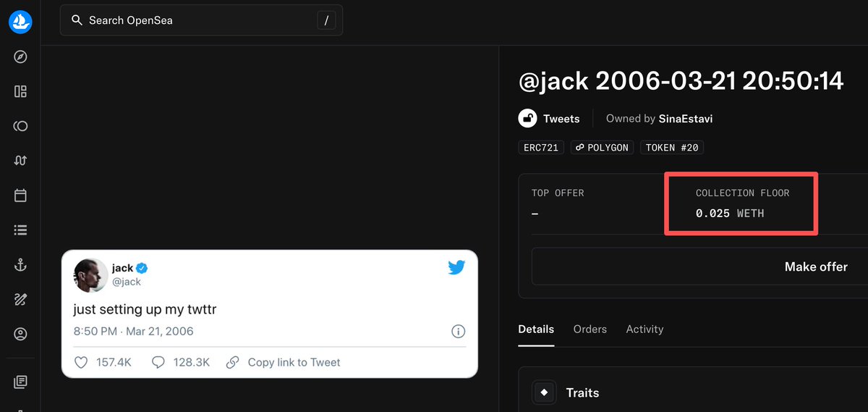
Task: Focus the Search OpenSea field
Action: coord(195,20)
